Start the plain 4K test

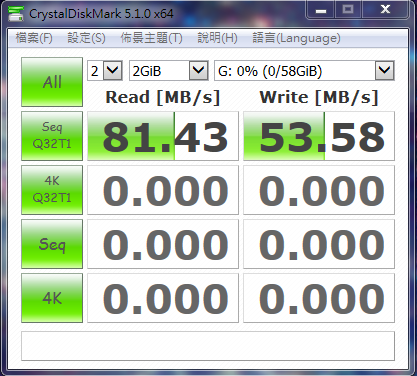coord(52,298)
